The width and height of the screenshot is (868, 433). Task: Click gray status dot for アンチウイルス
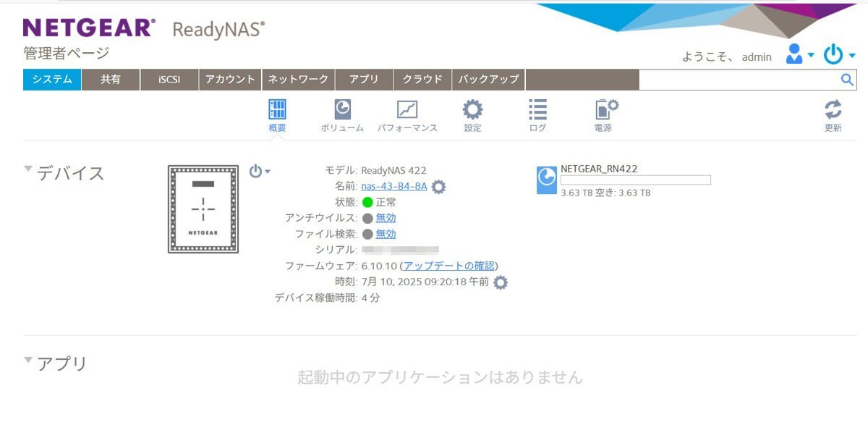(x=367, y=218)
